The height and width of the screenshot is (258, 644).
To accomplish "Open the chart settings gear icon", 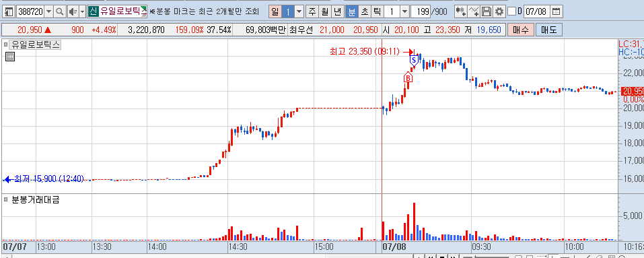I will tap(499, 11).
